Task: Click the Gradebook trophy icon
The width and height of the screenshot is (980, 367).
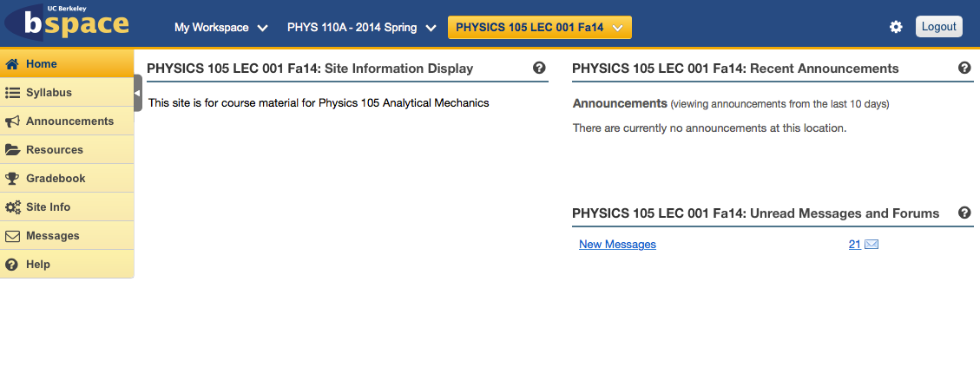Action: tap(12, 179)
